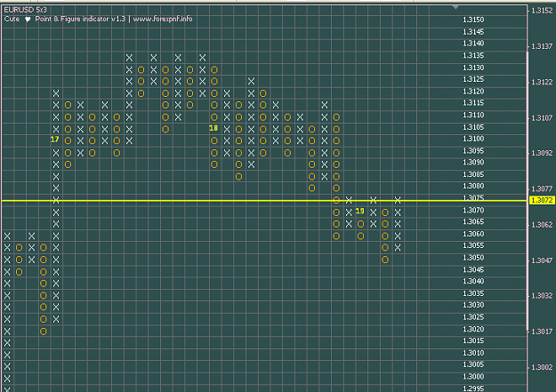Click the 1.3137 price scale value
Screen dimensions: 556x392
pyautogui.click(x=542, y=46)
